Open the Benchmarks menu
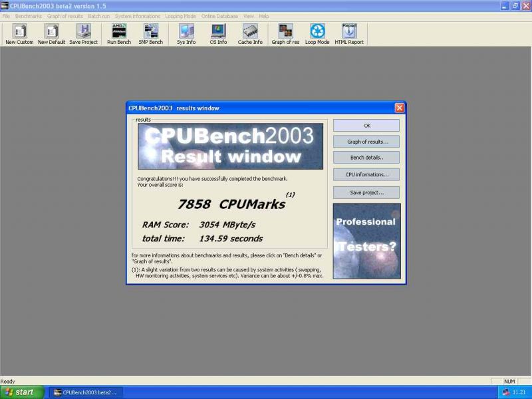The image size is (532, 399). tap(28, 16)
